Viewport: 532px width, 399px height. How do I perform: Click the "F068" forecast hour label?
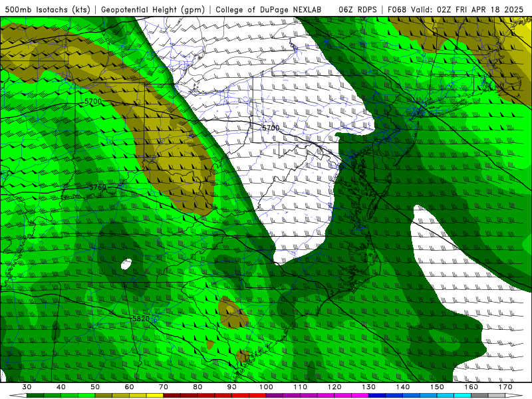(396, 9)
